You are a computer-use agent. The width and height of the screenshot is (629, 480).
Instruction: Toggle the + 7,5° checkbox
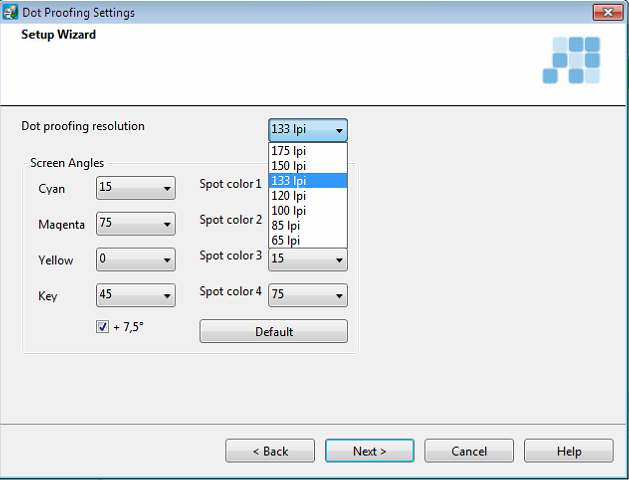(102, 326)
